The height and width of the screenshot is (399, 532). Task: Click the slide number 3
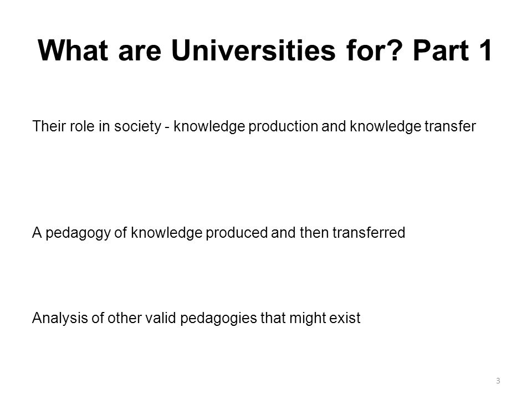point(498,381)
